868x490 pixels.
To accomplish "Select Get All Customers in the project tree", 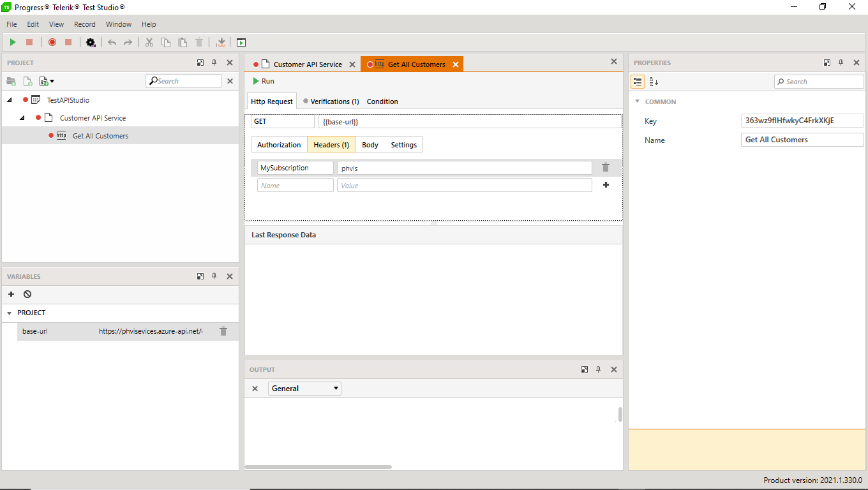I will point(100,136).
